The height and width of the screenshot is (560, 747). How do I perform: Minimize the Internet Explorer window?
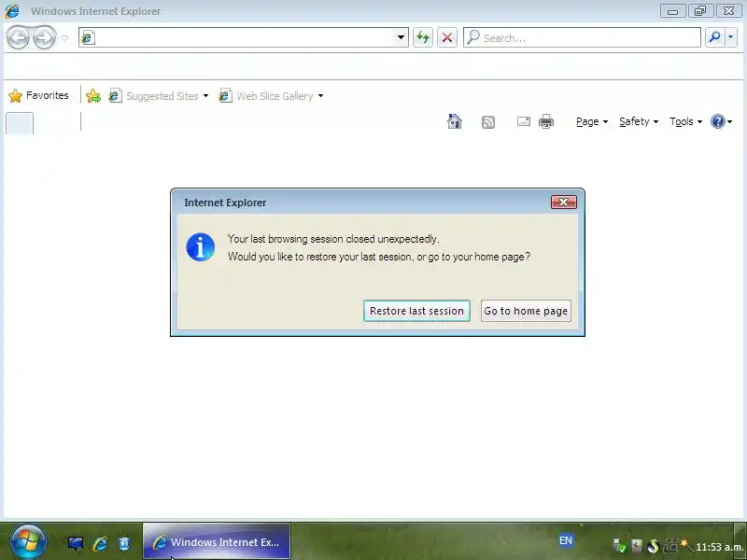(672, 11)
